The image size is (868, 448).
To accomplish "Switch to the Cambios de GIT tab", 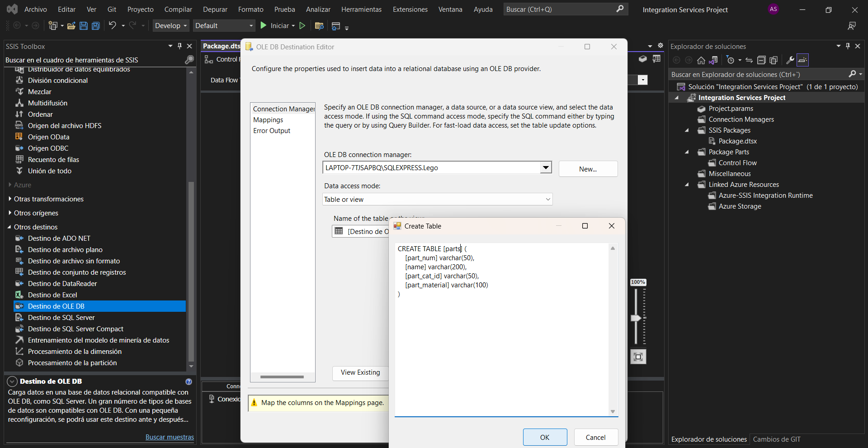I will pos(776,439).
